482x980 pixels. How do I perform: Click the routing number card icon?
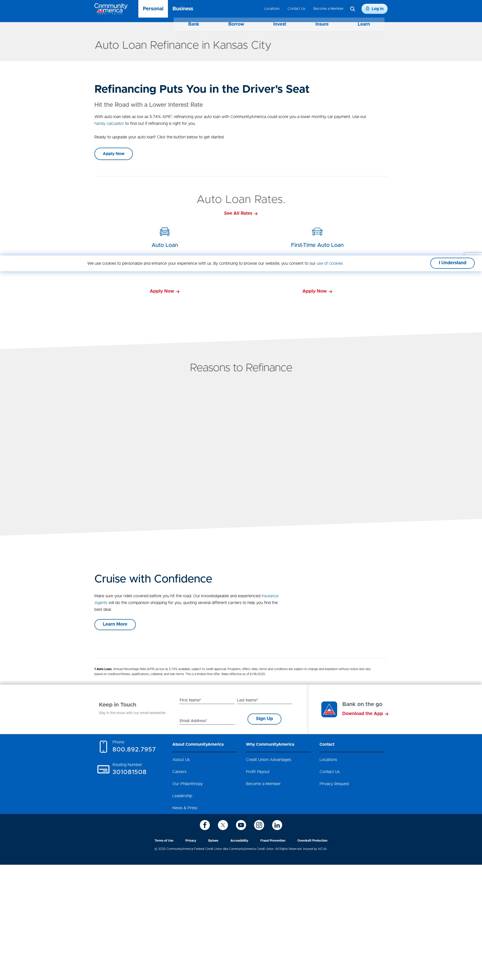pos(103,769)
